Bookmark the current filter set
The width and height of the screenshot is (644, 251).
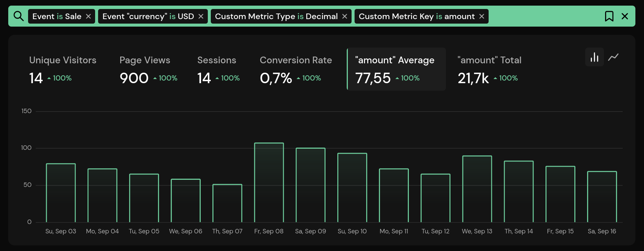609,16
